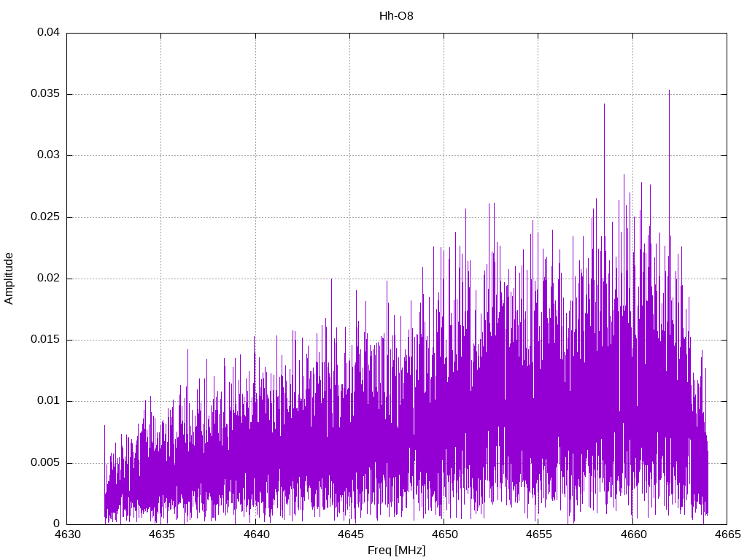Click the 0.025 y-axis tick label
This screenshot has height=560, width=747.
point(46,217)
